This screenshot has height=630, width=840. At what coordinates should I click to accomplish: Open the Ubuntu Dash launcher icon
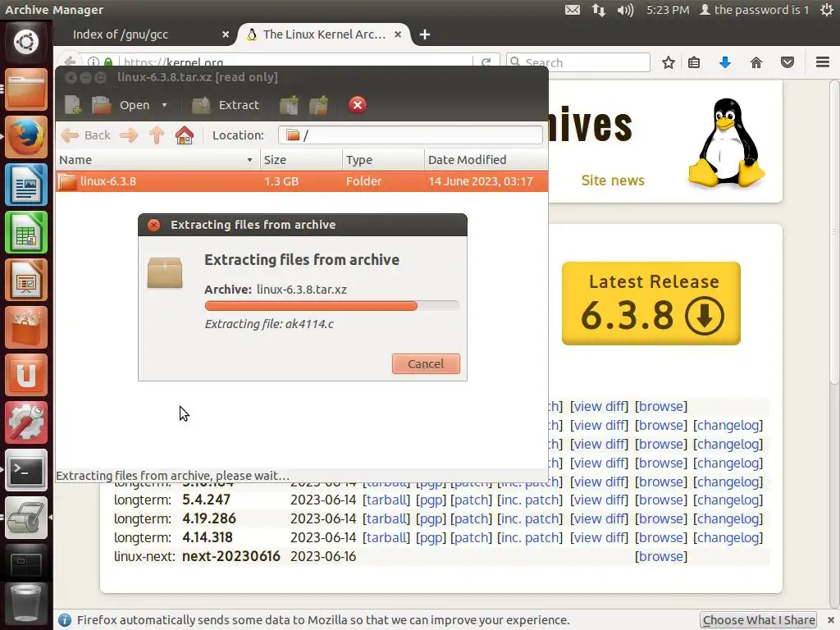tap(25, 42)
